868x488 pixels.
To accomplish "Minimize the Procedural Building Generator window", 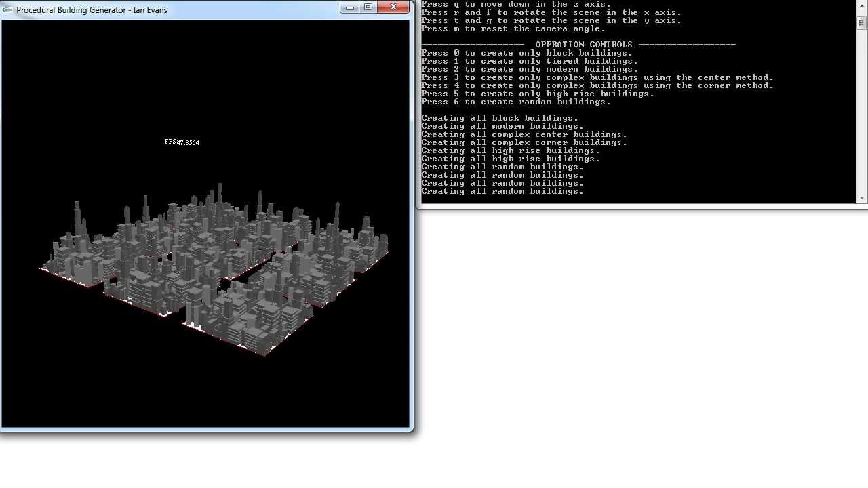I will pyautogui.click(x=349, y=7).
